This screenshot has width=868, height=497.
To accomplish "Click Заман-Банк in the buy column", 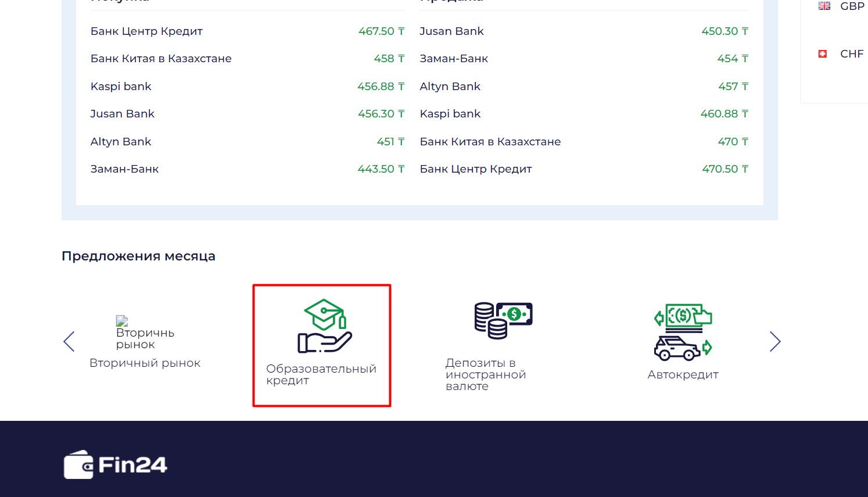I will point(124,169).
